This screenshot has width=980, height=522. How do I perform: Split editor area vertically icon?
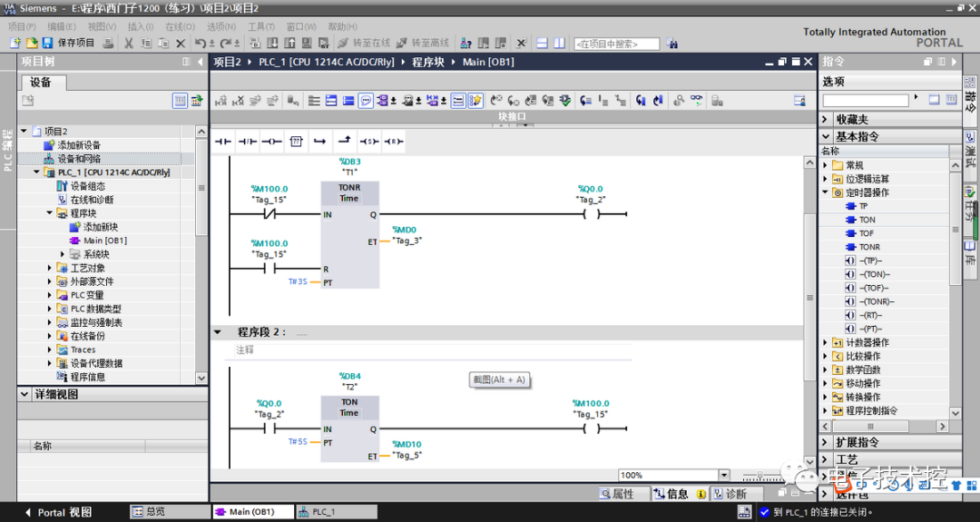point(559,44)
